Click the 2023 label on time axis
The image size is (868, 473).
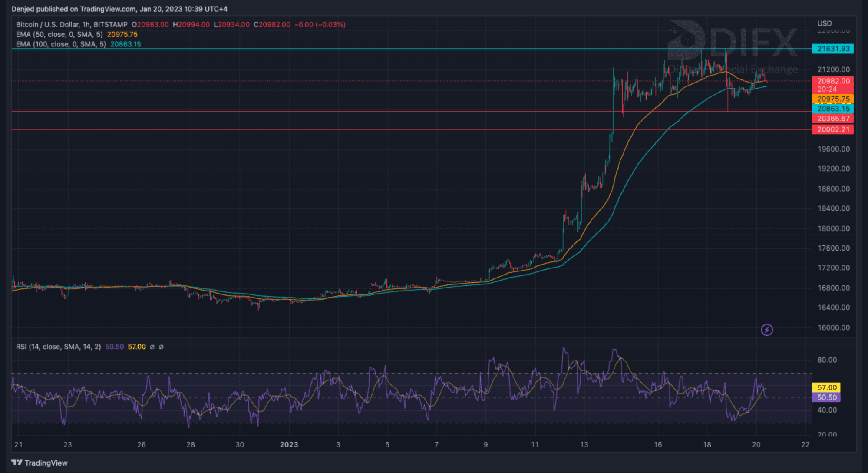point(289,444)
